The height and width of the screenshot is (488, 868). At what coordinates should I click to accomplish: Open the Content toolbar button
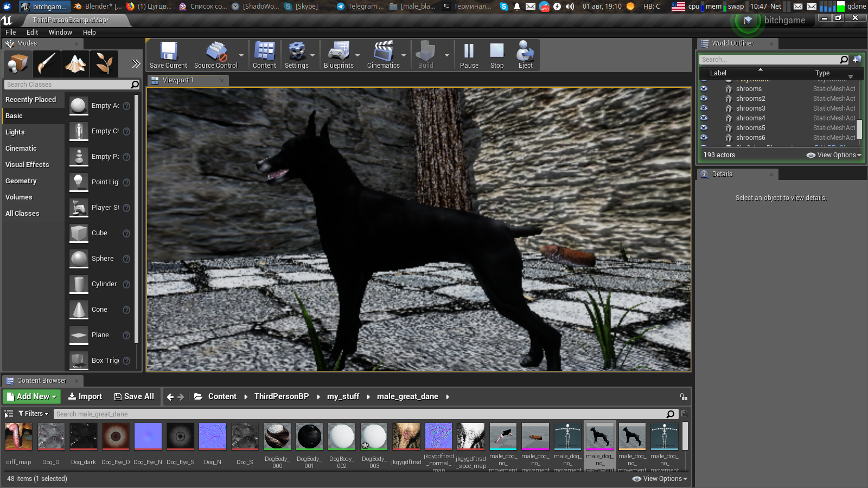[x=264, y=55]
